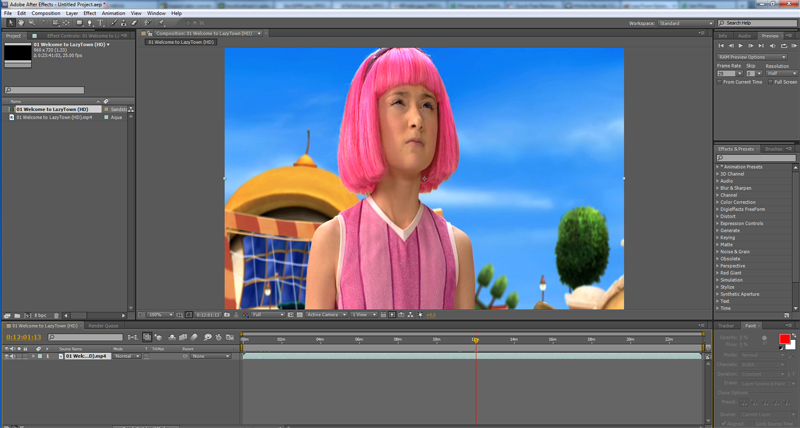This screenshot has width=800, height=428.
Task: Open the layer Parent None dropdown
Action: pyautogui.click(x=210, y=356)
